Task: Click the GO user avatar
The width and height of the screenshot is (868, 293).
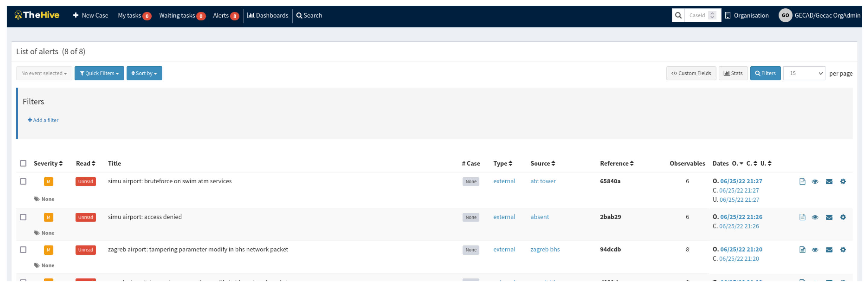Action: (x=784, y=15)
